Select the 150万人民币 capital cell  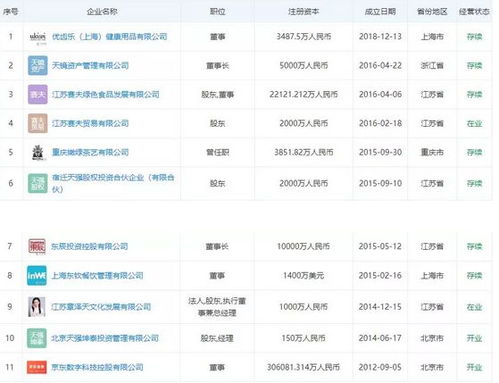303,338
